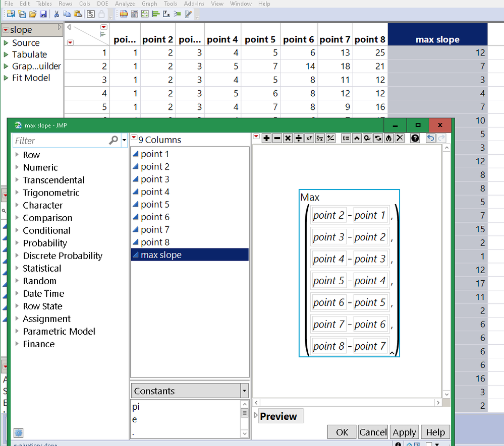Click the switch-sign +/- icon
504x446 pixels.
330,138
